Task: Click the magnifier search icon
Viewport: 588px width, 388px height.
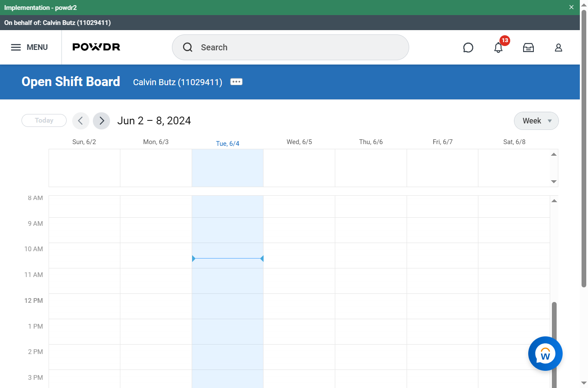Action: point(188,47)
